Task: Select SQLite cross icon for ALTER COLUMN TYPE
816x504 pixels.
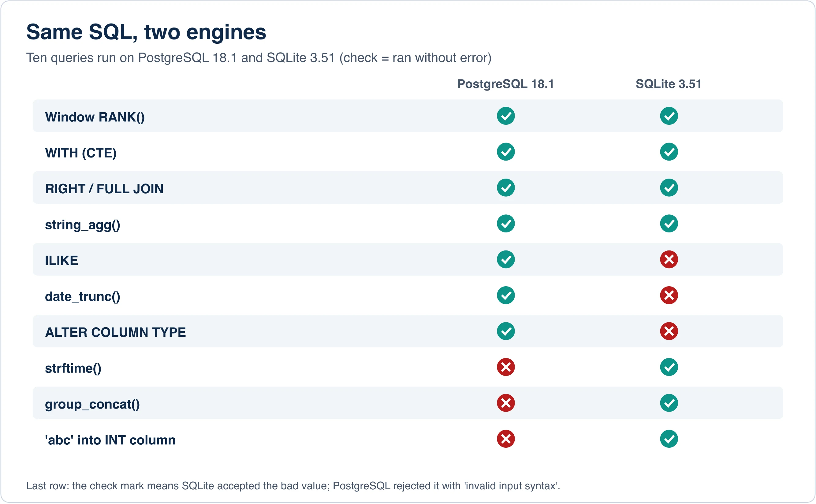Action: [x=669, y=331]
